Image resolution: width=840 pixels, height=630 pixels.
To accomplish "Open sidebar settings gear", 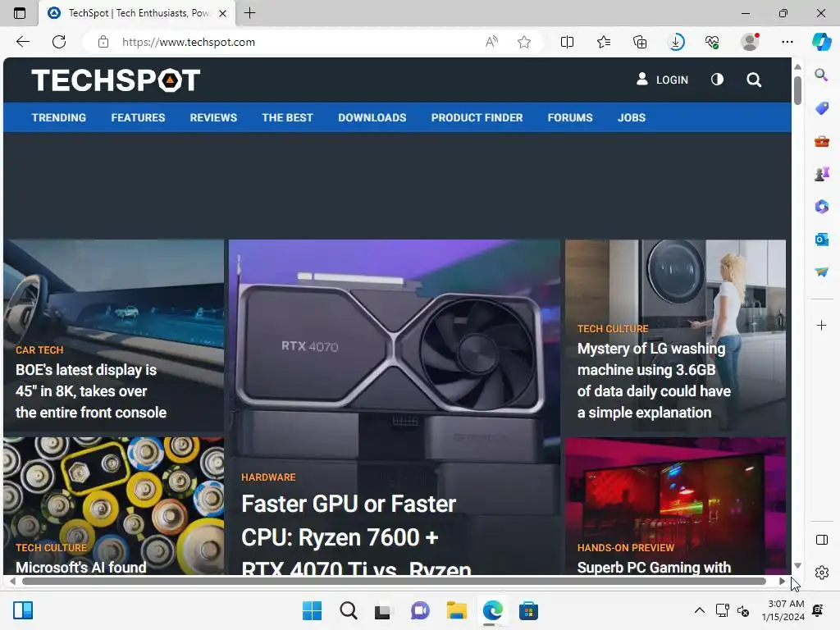I will tap(821, 573).
